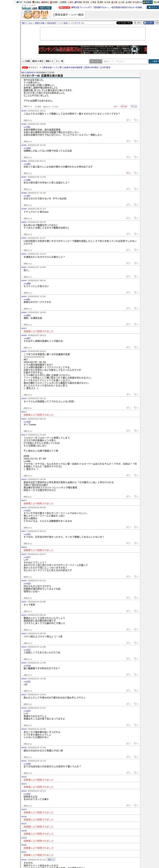Viewport: 159px width, 868px height.
Task: Click the 報告 icon on the thread's opening post
Action: [x=38, y=106]
